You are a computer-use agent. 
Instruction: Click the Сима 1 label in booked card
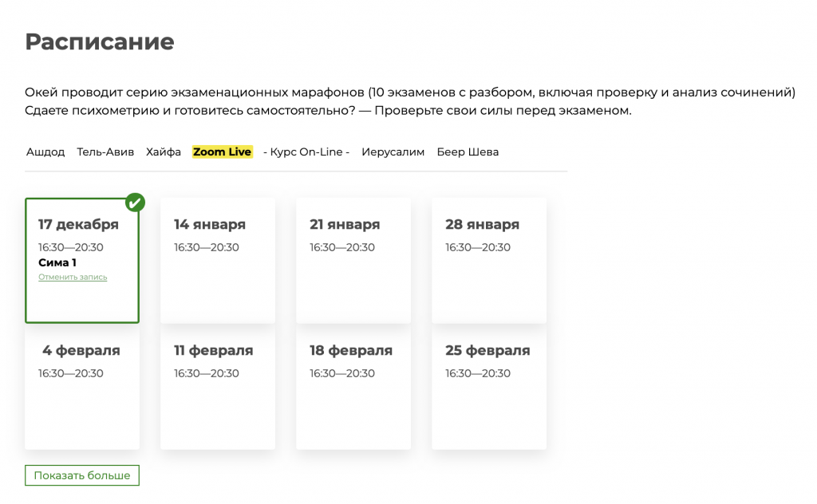(57, 262)
